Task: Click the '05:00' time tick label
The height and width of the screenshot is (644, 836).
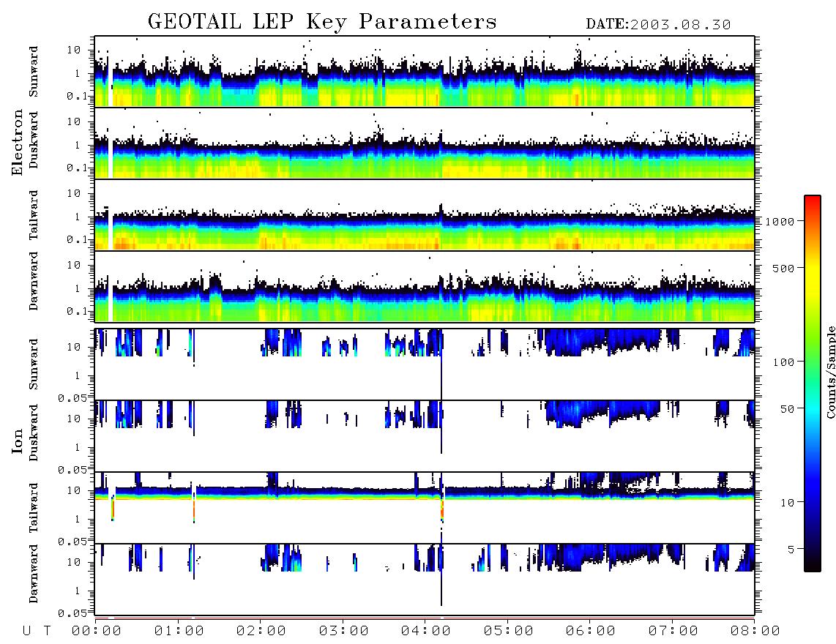Action: tap(509, 632)
